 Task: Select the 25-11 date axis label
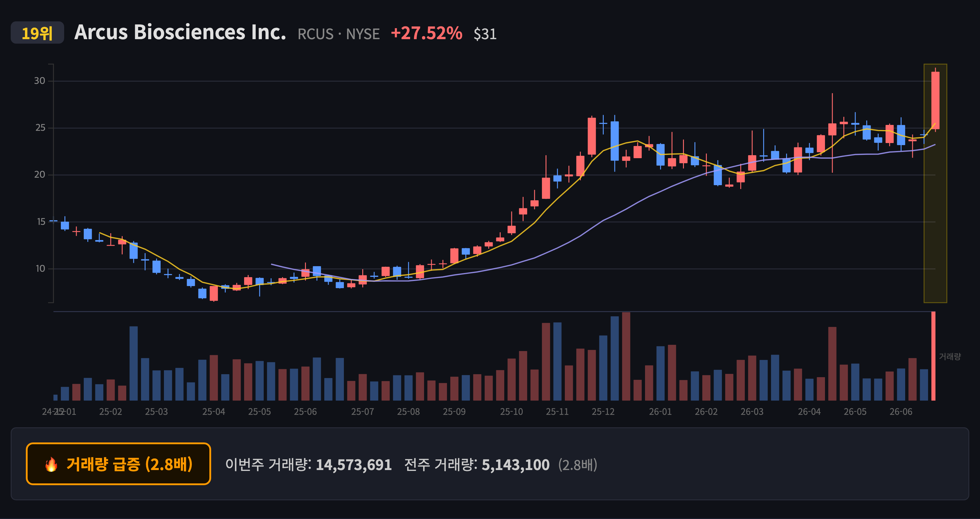click(x=557, y=412)
